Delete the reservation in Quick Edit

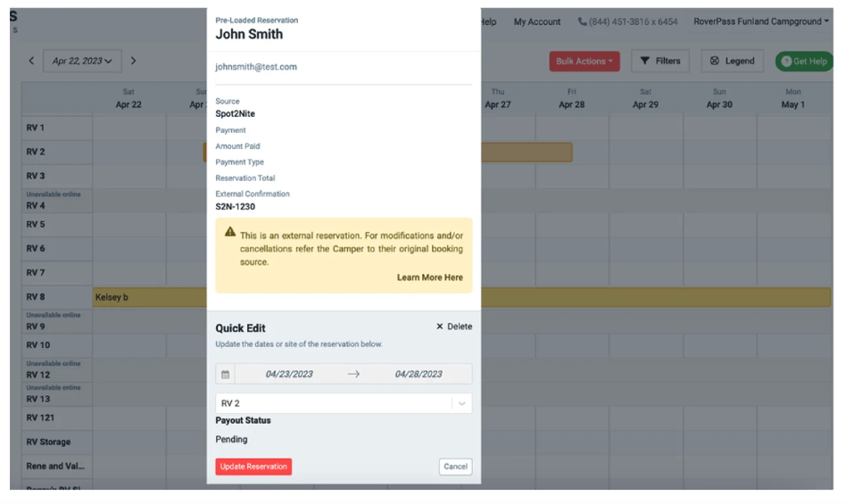pos(453,326)
